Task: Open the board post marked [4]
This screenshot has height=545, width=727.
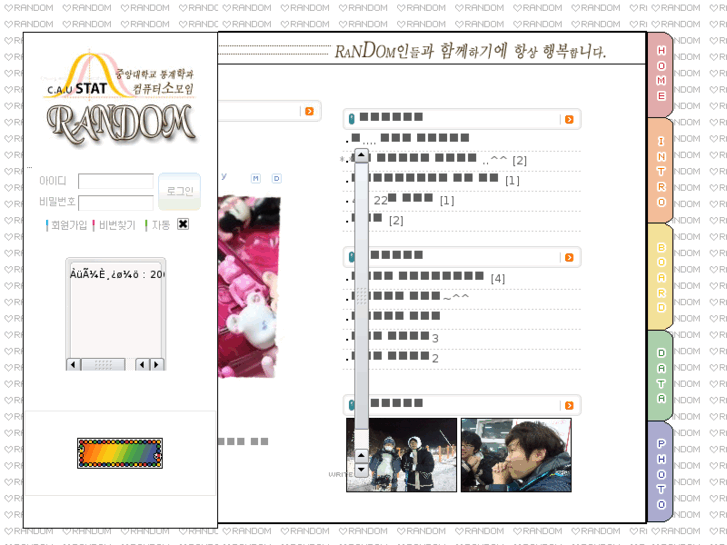Action: 427,277
